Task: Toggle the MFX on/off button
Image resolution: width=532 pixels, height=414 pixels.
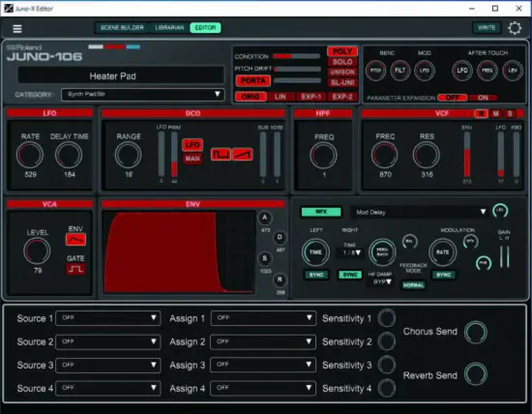Action: coord(321,212)
